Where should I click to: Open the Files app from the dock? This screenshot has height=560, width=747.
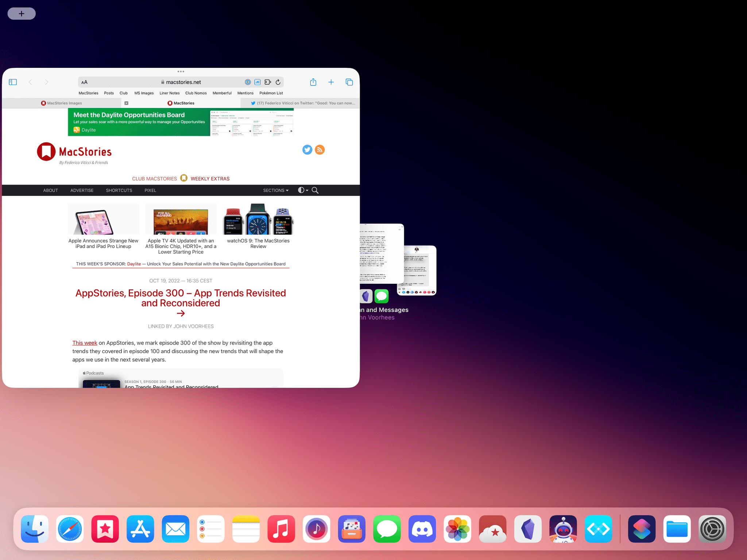tap(677, 529)
